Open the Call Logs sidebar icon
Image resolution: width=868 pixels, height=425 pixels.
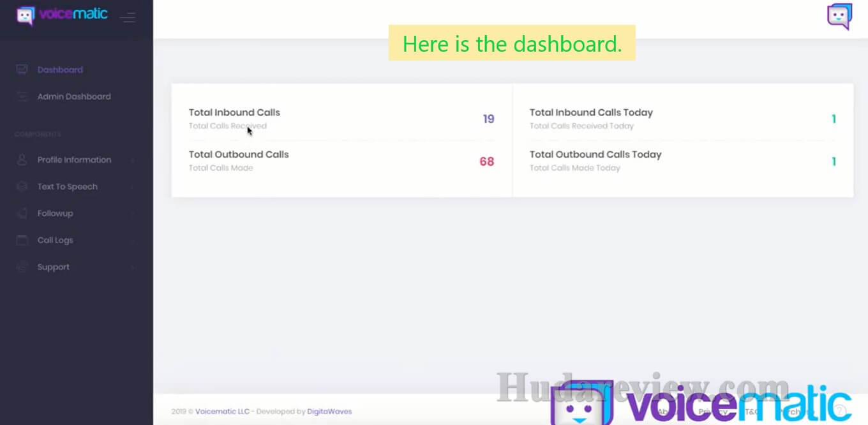(x=22, y=240)
